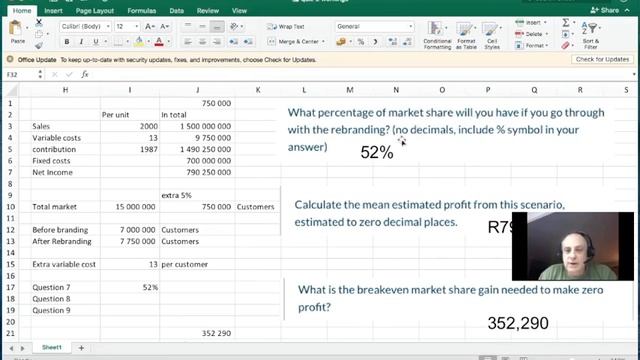Screen dimensions: 640x360
Task: Open View ribbon tab
Action: pyautogui.click(x=239, y=11)
